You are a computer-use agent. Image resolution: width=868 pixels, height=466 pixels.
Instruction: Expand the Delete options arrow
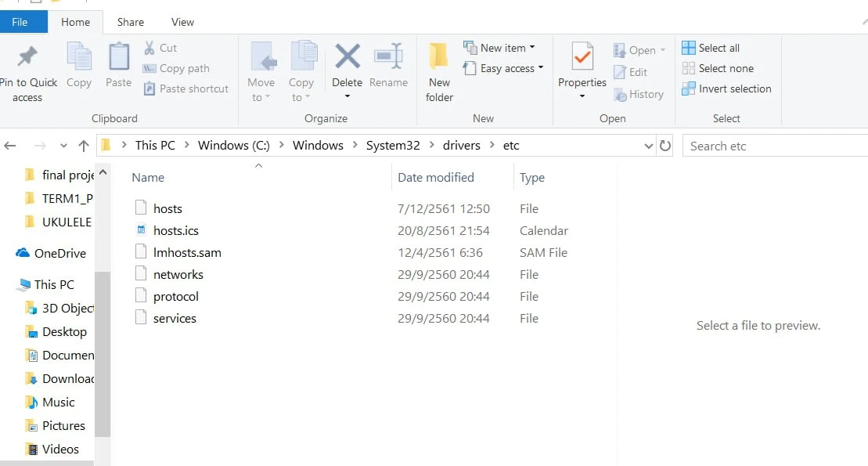348,96
